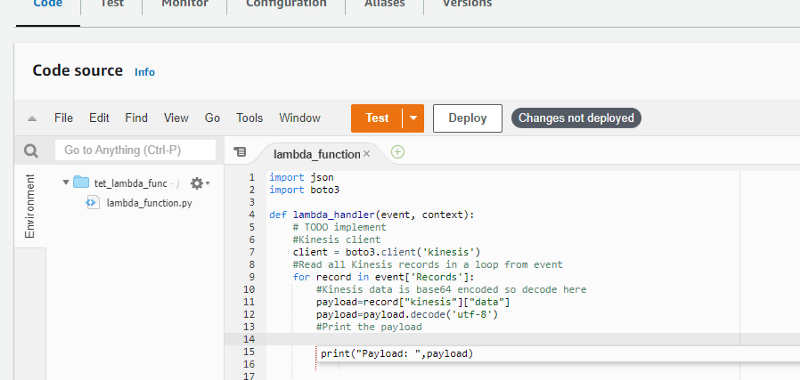The image size is (800, 380).
Task: Click the Changes not deployed badge
Action: click(576, 118)
